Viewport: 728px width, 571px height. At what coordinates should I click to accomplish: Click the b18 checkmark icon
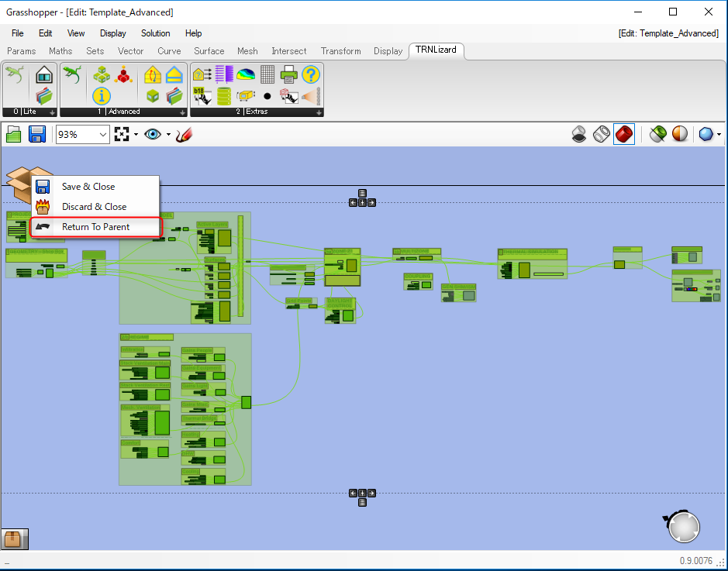click(202, 96)
